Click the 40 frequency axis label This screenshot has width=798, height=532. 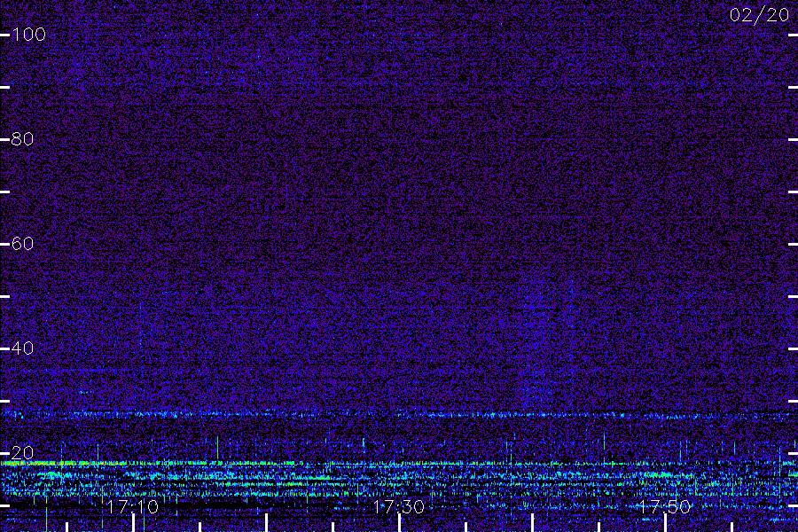pyautogui.click(x=22, y=348)
